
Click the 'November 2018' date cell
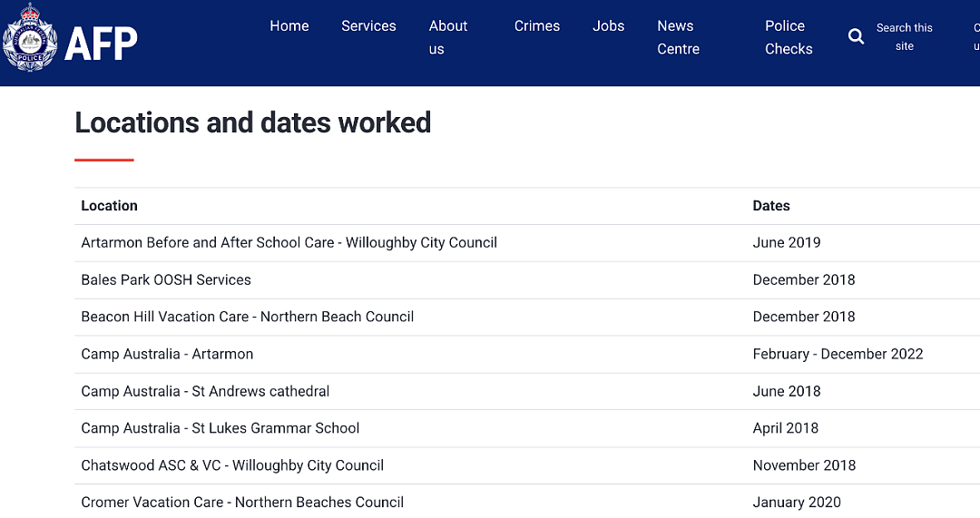(x=804, y=465)
